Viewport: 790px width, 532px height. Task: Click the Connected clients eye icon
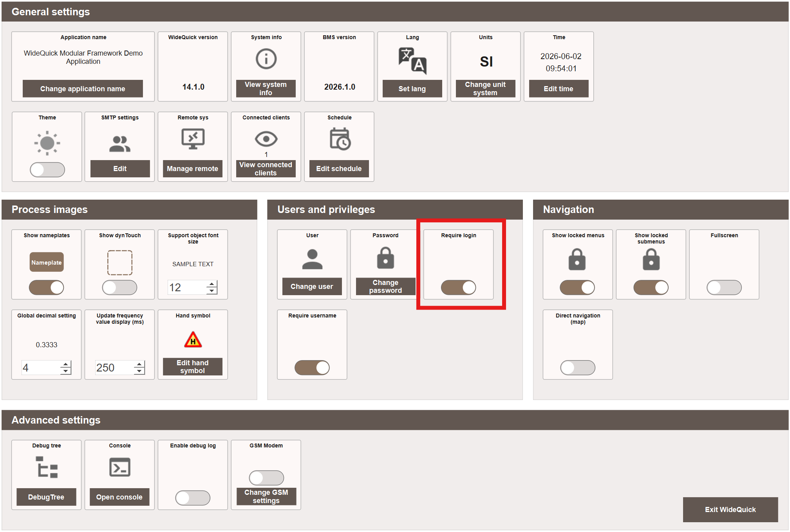tap(266, 139)
